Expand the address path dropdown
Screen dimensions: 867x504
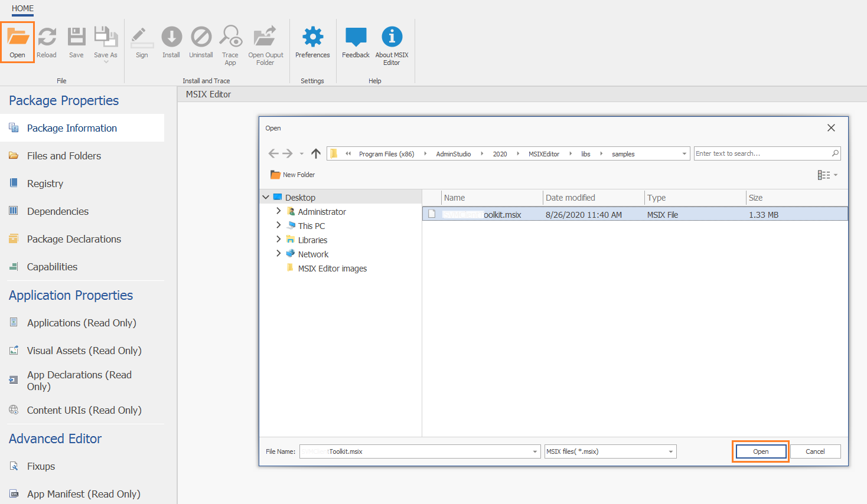click(685, 154)
